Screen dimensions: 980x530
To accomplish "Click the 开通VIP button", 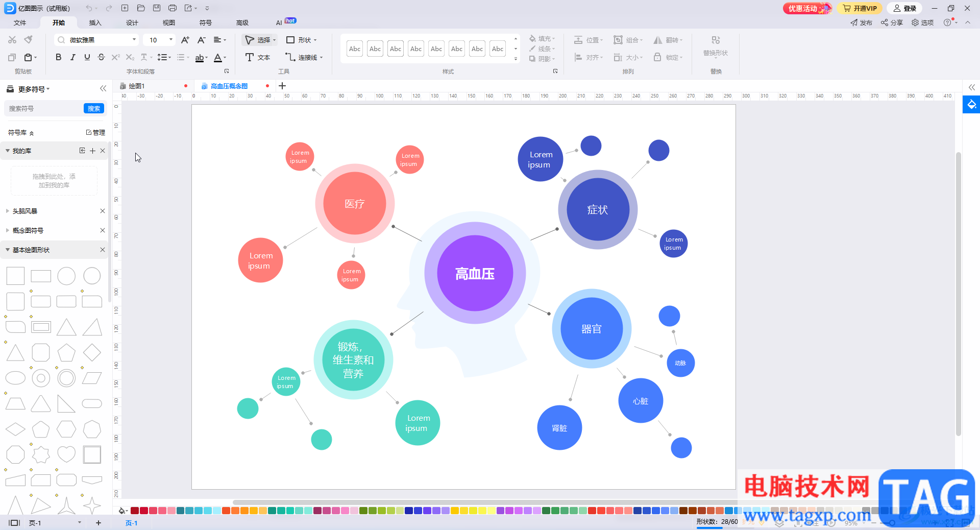I will (x=860, y=8).
